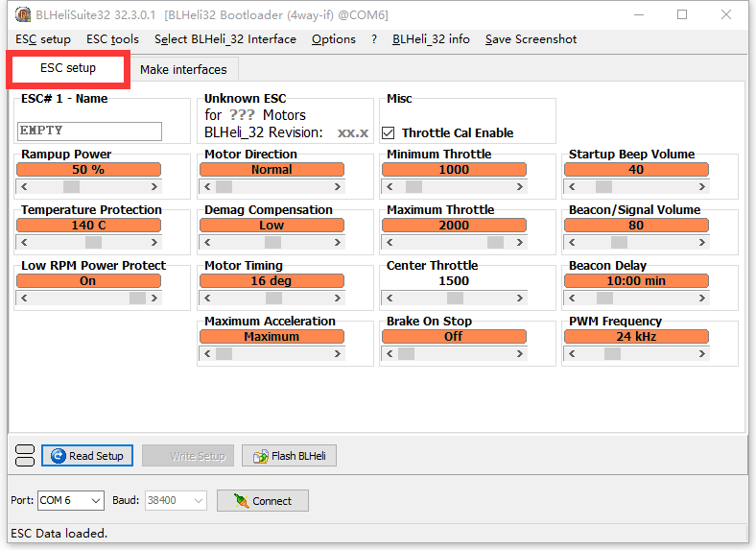Increase Startup Beep Volume with right arrow
Viewport: 756px width, 550px height.
click(702, 187)
